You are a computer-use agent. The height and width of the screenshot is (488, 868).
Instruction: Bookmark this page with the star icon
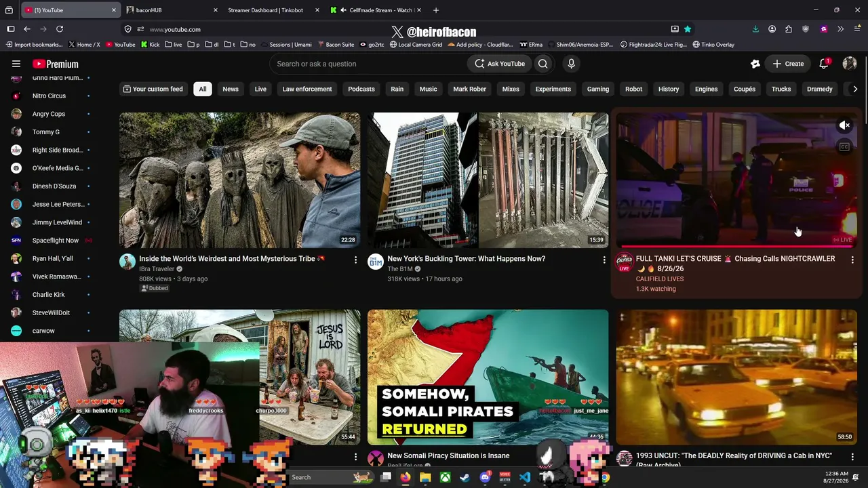(x=688, y=29)
